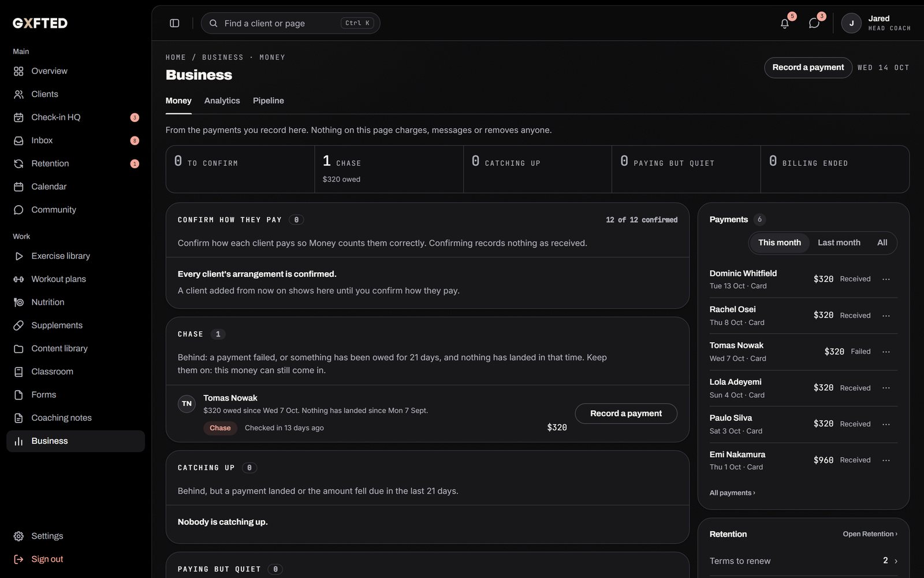Switch payments filter to All

(x=882, y=243)
